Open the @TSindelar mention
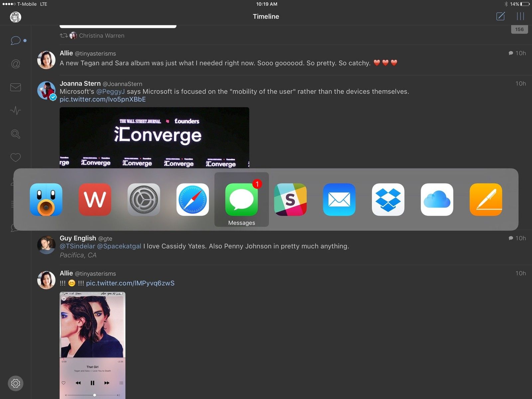The width and height of the screenshot is (532, 399). click(77, 246)
